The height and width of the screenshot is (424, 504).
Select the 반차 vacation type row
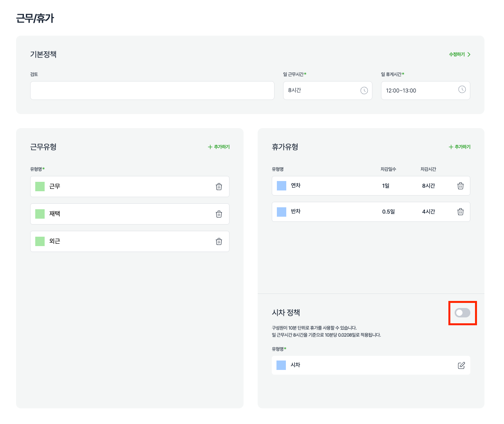(x=337, y=212)
